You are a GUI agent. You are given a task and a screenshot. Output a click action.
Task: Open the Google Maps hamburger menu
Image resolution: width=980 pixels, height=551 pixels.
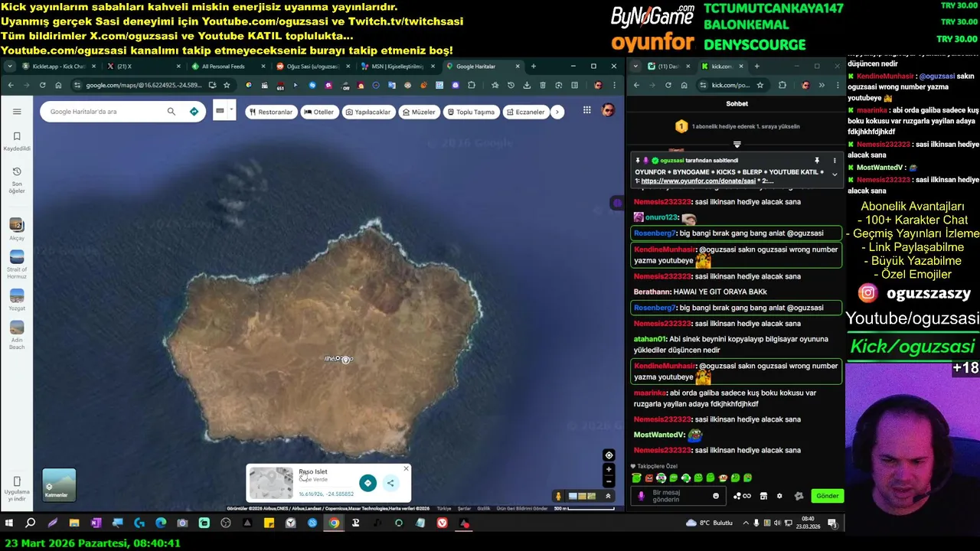(17, 112)
